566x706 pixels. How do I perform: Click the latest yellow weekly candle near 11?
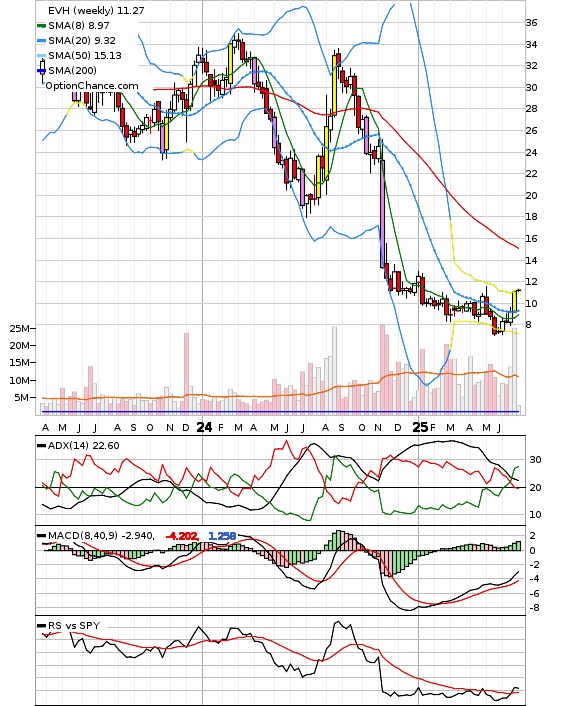click(x=514, y=301)
